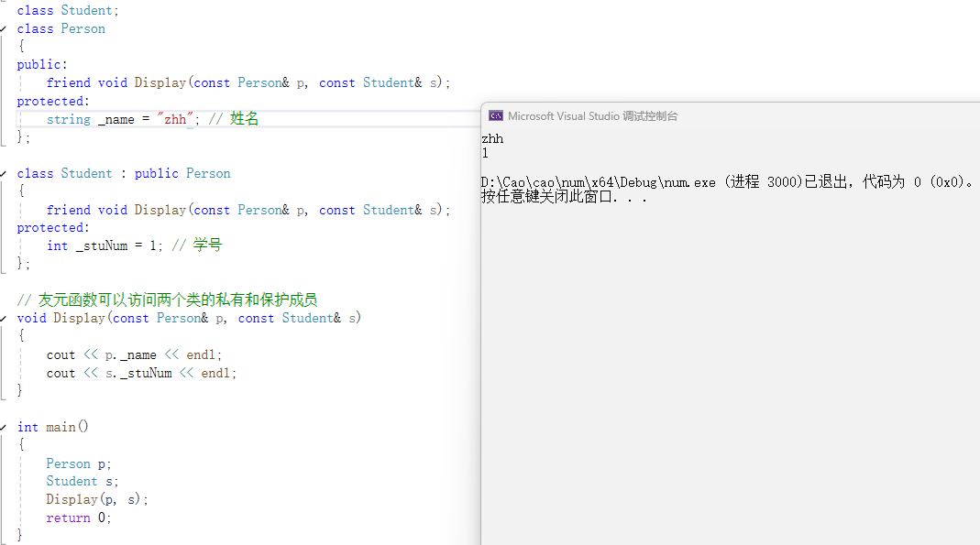Click the string _name = "zhh" line

point(123,119)
